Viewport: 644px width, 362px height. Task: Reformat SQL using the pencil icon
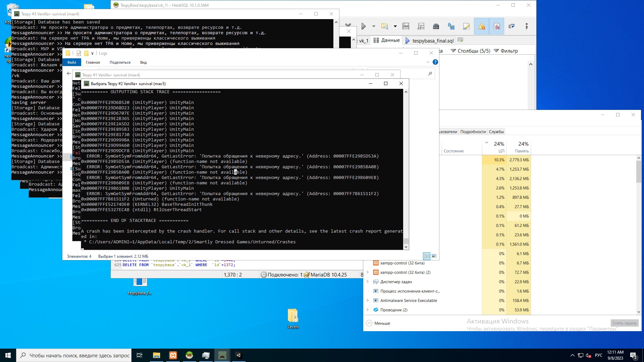point(467,26)
